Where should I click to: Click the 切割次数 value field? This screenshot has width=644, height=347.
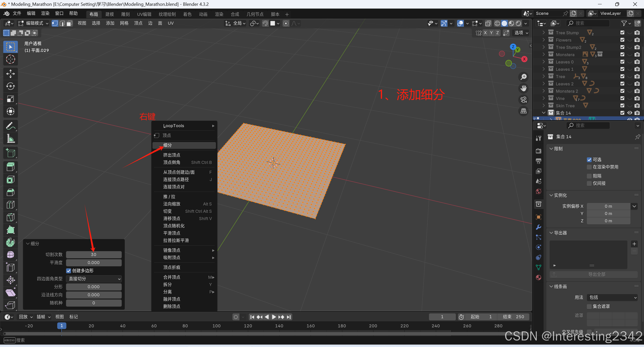(x=94, y=255)
